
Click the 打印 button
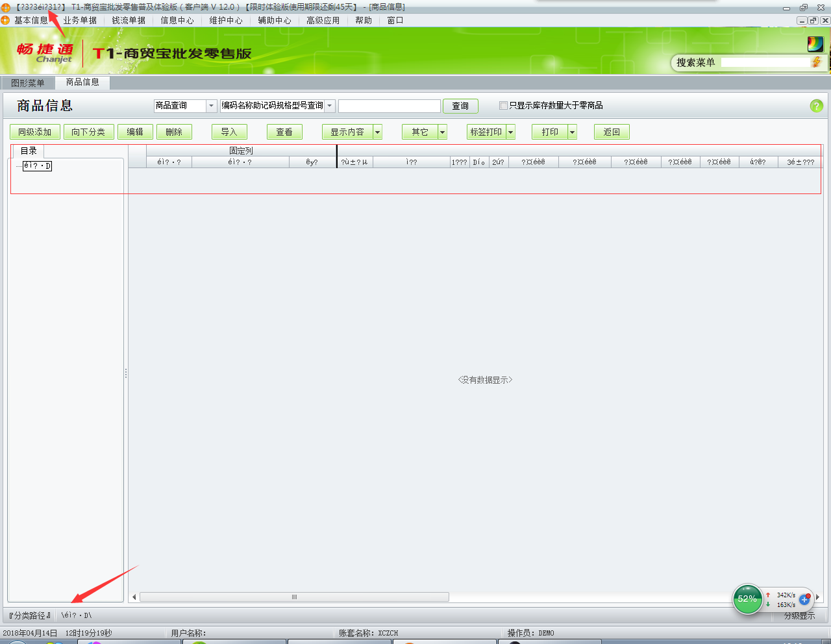point(550,132)
